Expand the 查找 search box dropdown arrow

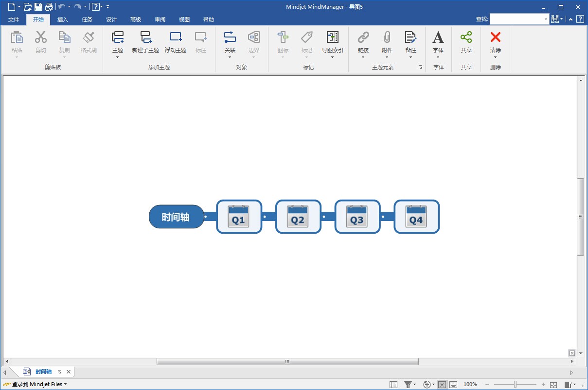546,19
